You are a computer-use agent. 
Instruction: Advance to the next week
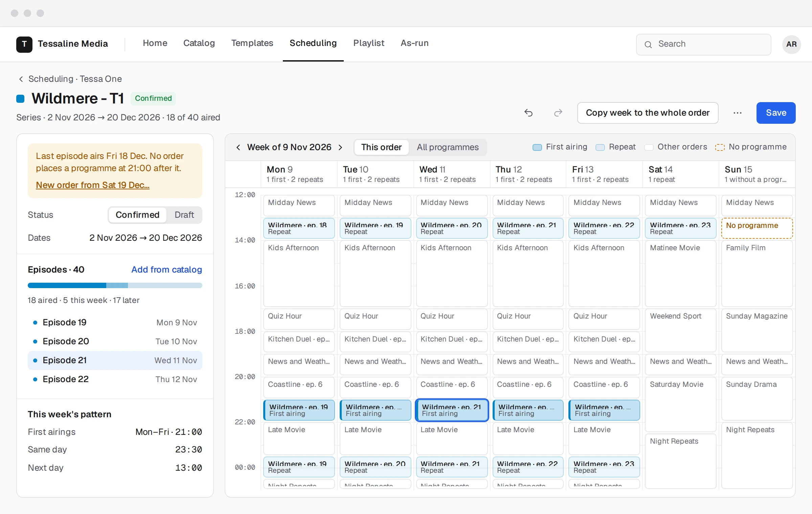340,147
